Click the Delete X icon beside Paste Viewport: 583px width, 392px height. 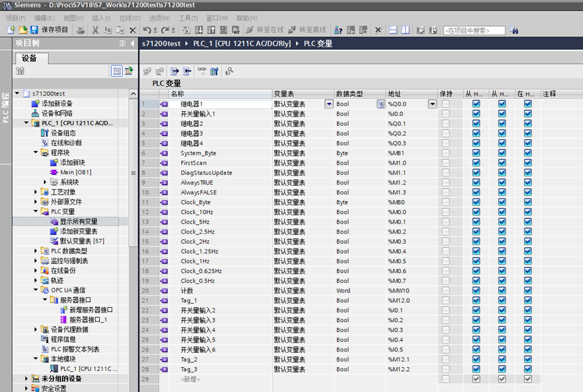(x=133, y=30)
